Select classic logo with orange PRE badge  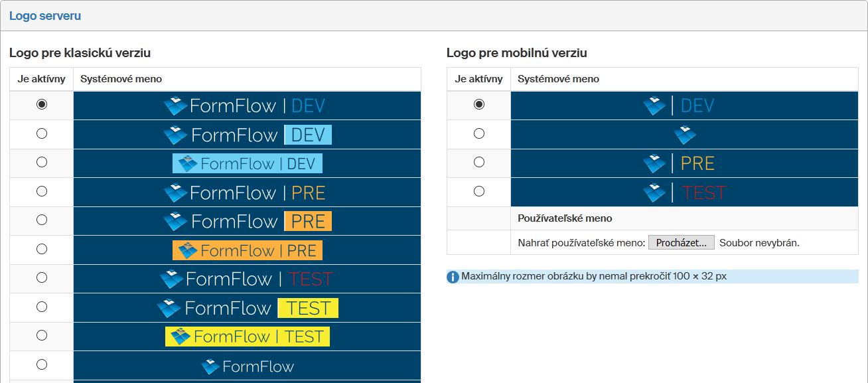42,220
